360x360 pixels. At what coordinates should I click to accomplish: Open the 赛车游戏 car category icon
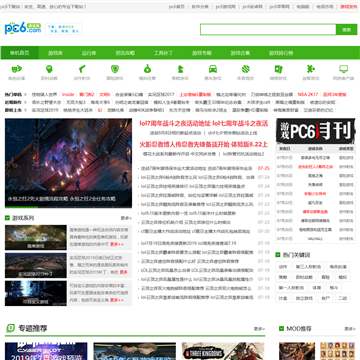(x=213, y=69)
